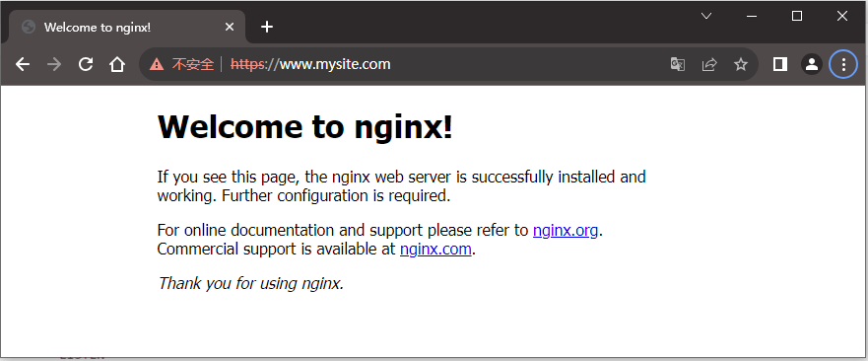The width and height of the screenshot is (868, 361).
Task: Bookmark this page with the star
Action: (741, 64)
